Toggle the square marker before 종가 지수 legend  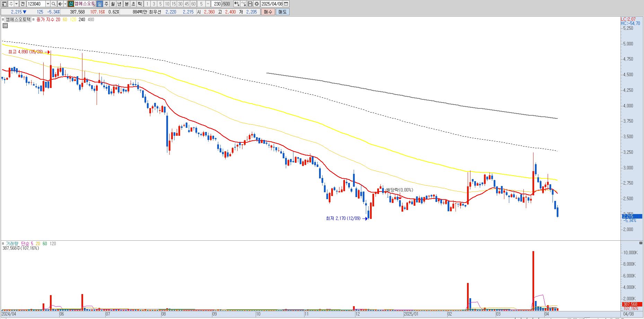click(x=34, y=19)
